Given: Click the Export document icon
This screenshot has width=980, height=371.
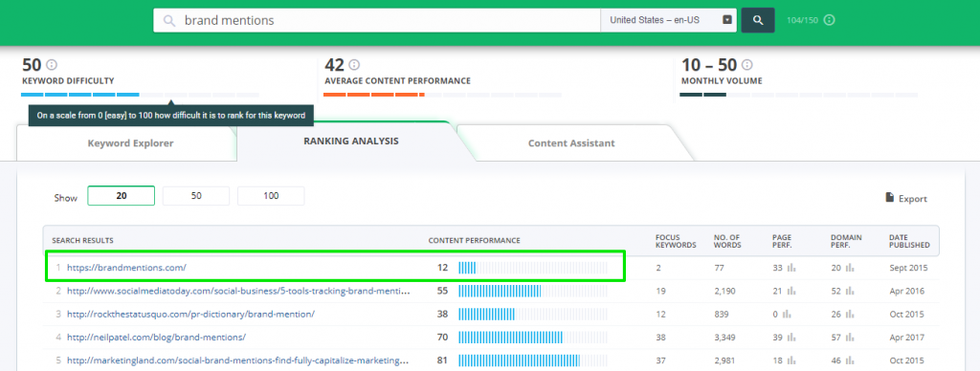Looking at the screenshot, I should pos(889,197).
